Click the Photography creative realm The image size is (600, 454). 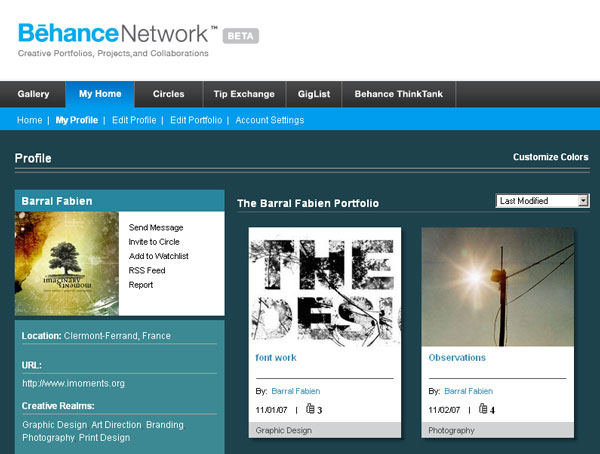coord(48,438)
